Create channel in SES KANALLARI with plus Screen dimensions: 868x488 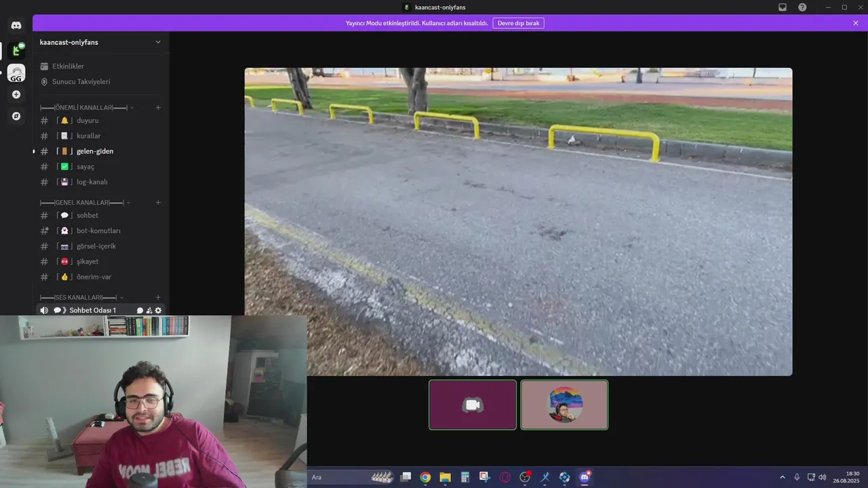[x=158, y=298]
